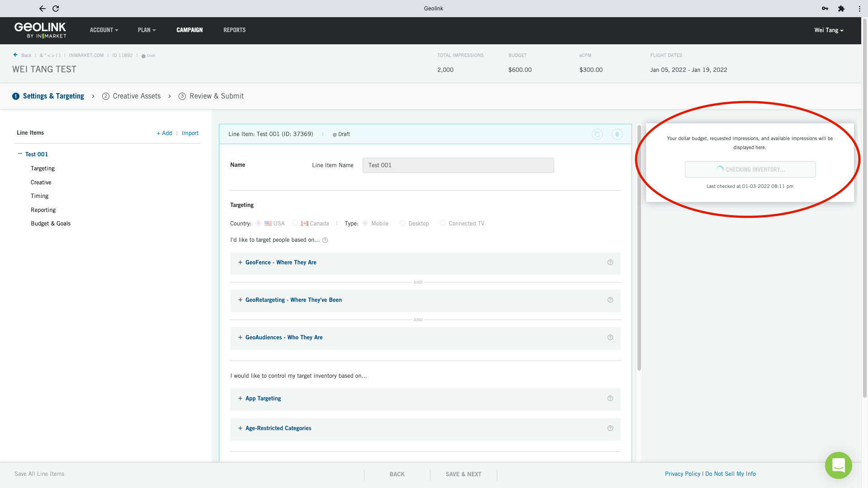Click the line item panel scrollbar

tap(639, 248)
